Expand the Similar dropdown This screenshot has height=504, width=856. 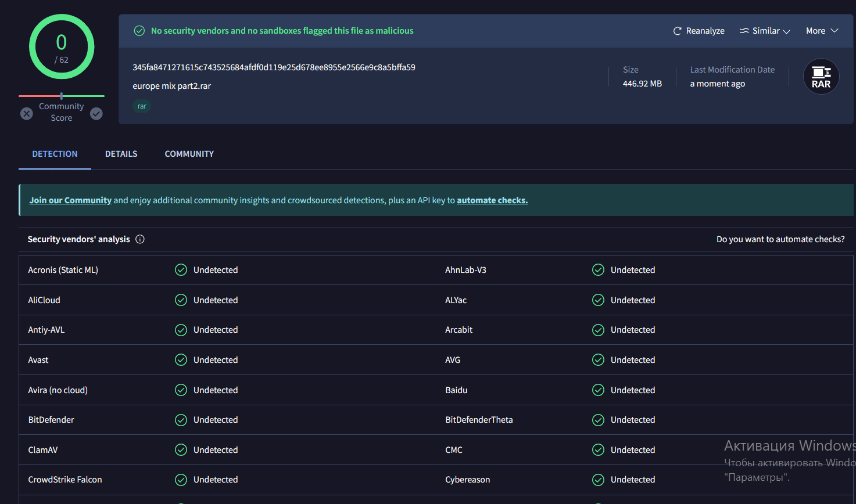tap(765, 31)
